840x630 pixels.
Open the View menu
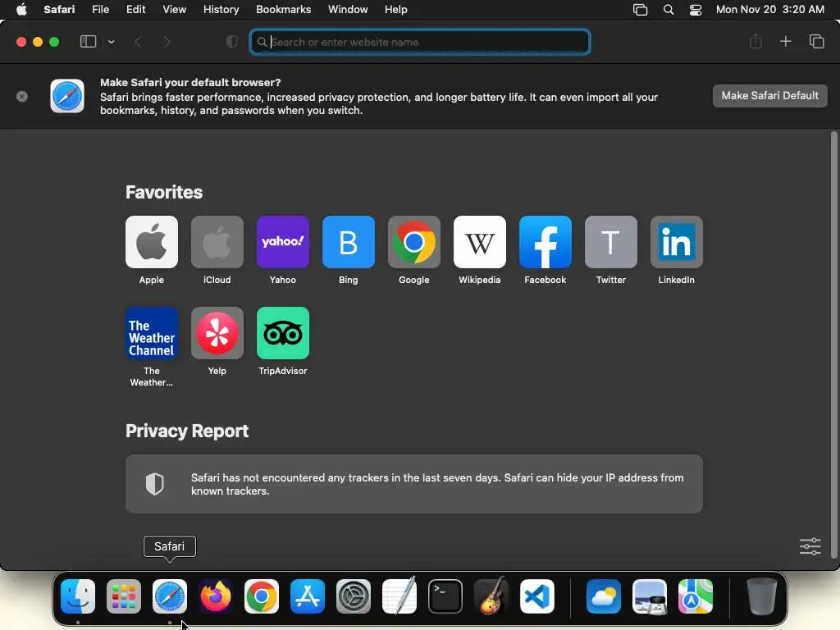tap(174, 10)
